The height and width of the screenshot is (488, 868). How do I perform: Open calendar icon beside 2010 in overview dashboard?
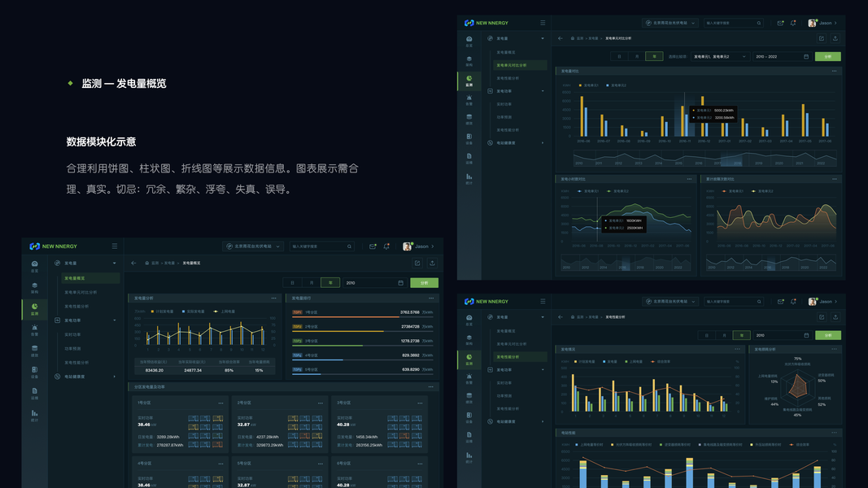[401, 283]
